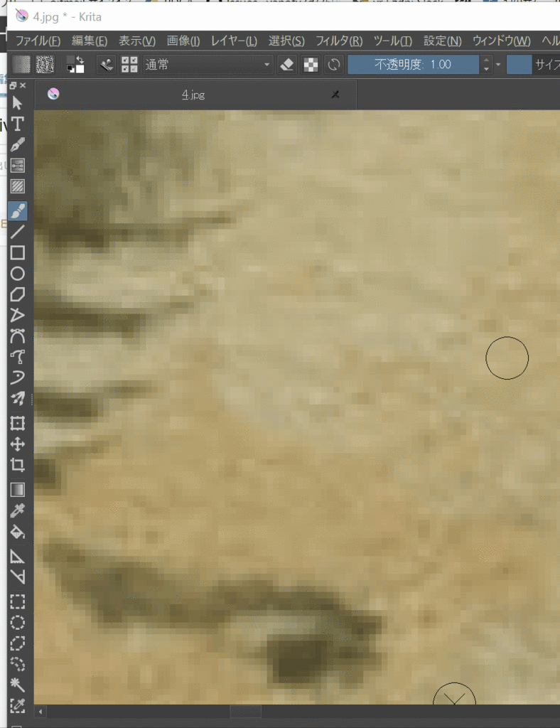Open the blending mode dropdown showing 通常
This screenshot has width=560, height=728.
coord(208,65)
